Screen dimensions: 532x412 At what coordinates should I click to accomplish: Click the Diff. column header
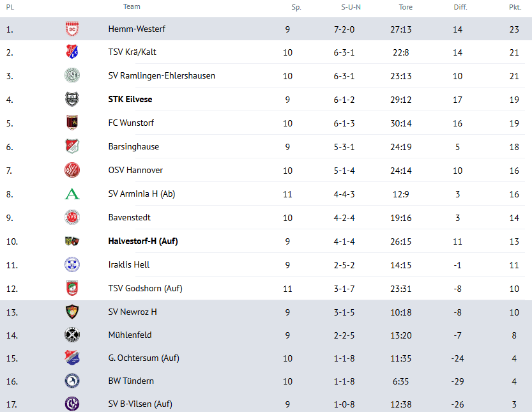click(x=460, y=7)
